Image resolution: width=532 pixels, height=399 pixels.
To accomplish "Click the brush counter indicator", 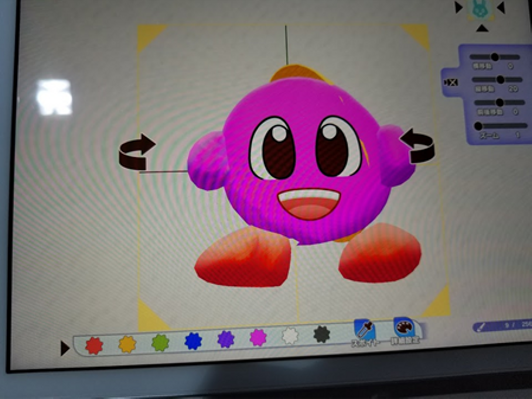I will pos(502,326).
